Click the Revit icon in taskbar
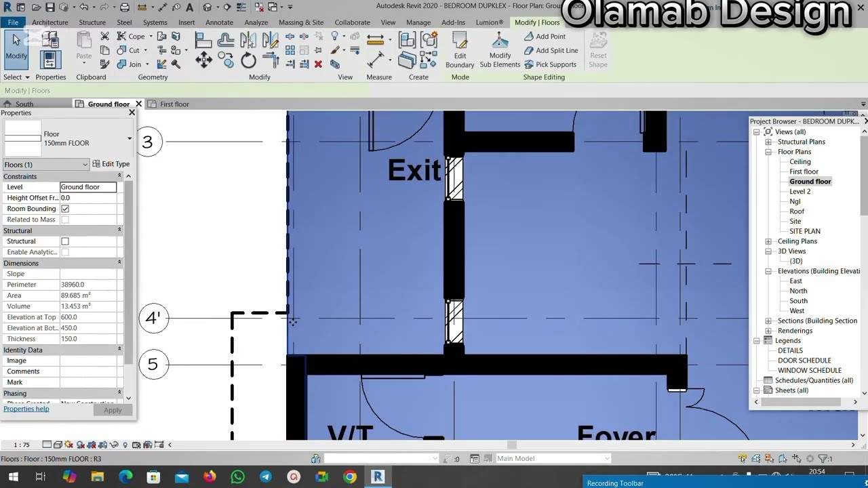The image size is (868, 488). (x=378, y=476)
